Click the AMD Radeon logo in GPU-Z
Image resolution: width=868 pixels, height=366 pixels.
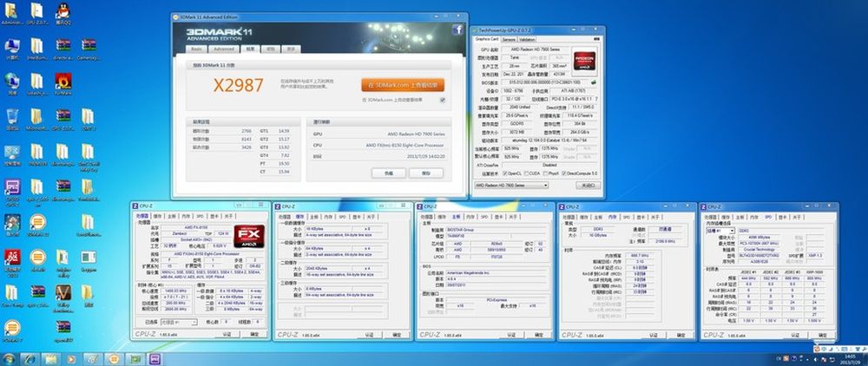[584, 61]
